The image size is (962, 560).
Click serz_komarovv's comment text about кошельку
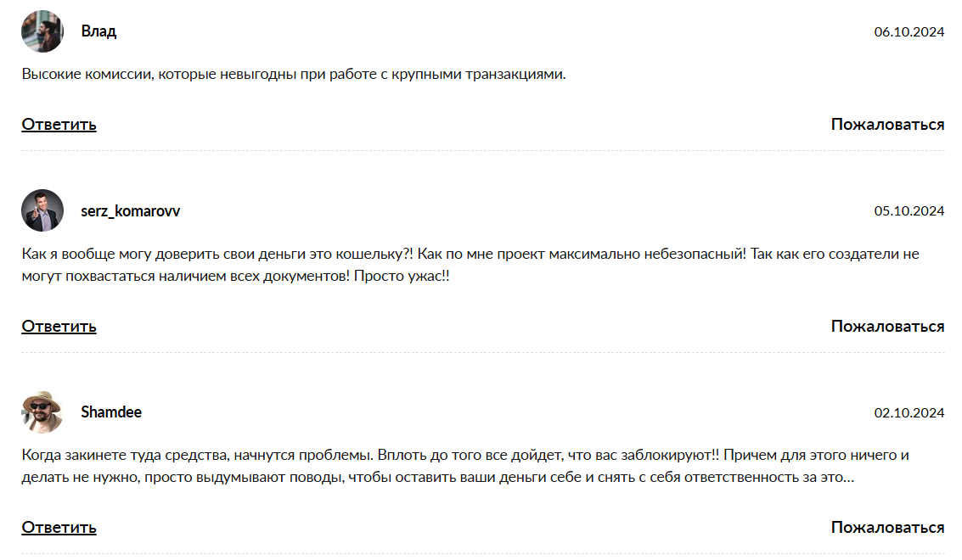(470, 265)
